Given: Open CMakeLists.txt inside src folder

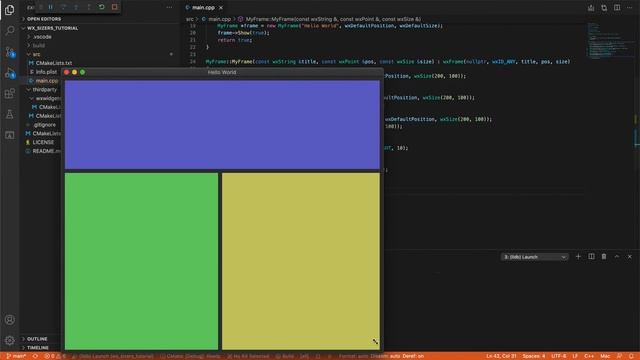Looking at the screenshot, I should tap(53, 63).
